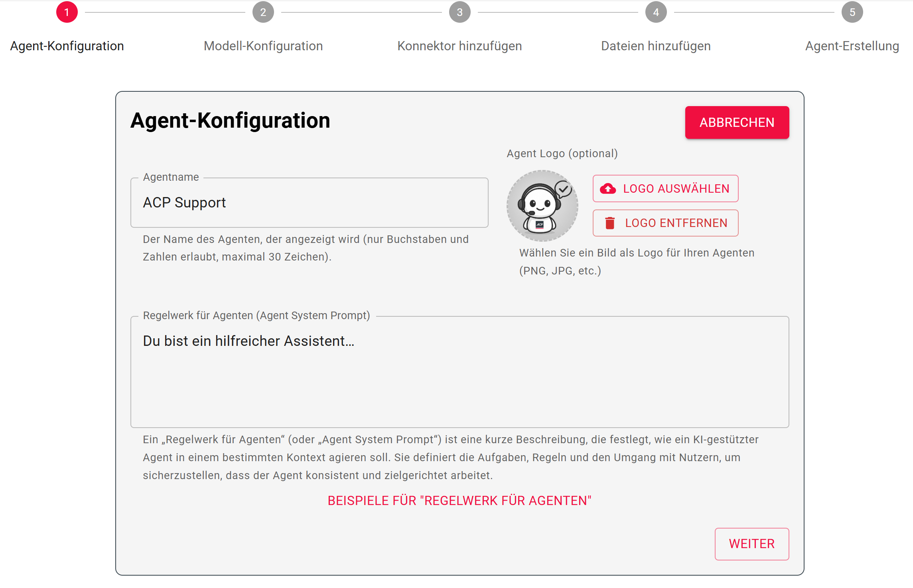Image resolution: width=913 pixels, height=588 pixels.
Task: Click the Logo auswählen button text
Action: (x=676, y=189)
